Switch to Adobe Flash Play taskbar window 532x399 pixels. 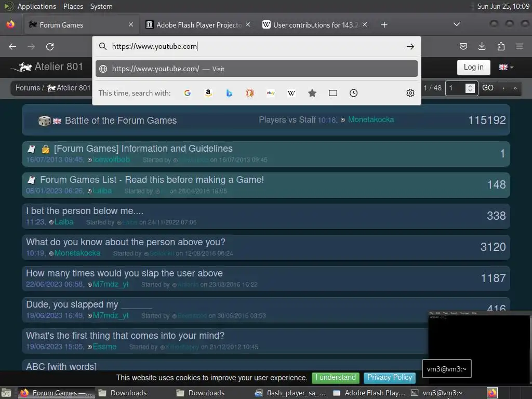pyautogui.click(x=369, y=393)
